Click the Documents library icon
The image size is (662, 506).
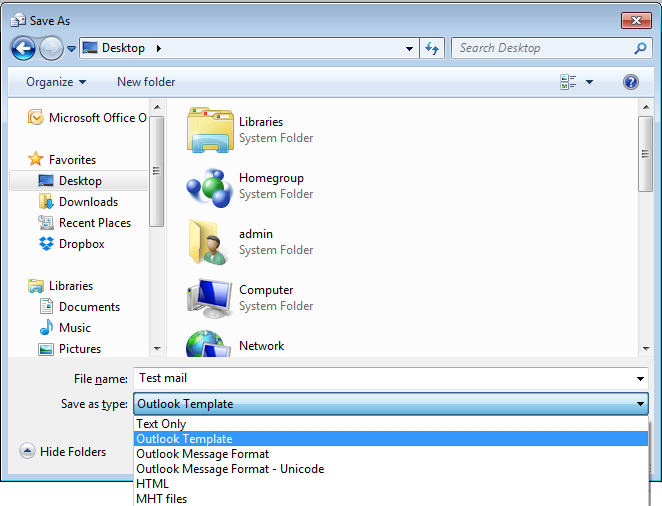pos(46,306)
